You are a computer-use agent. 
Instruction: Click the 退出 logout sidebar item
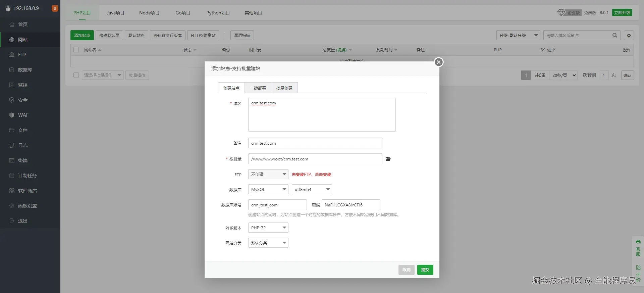coord(30,221)
